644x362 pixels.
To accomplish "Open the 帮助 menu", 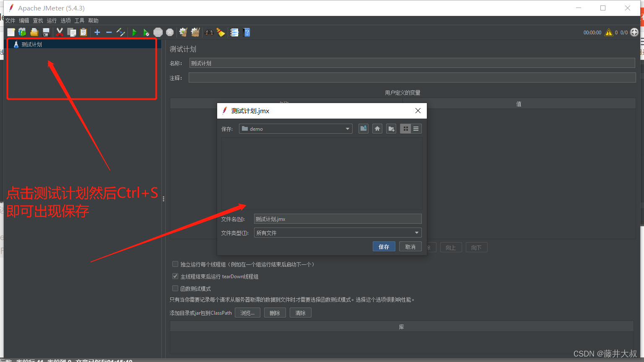I will point(93,21).
